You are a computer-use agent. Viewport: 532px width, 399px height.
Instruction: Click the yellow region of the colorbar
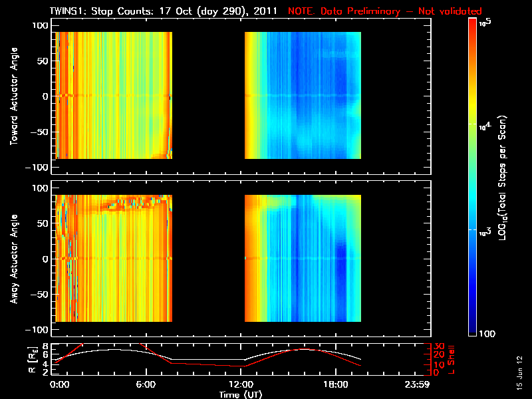(x=473, y=105)
